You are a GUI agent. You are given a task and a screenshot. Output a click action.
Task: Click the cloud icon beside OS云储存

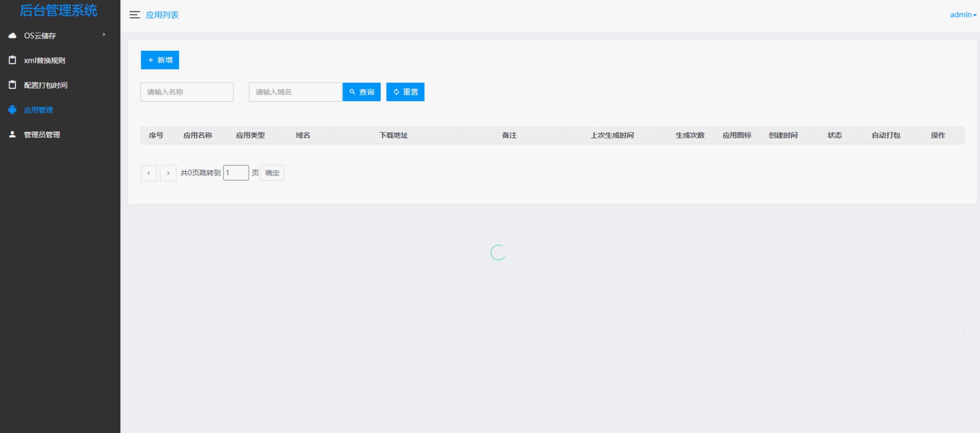click(x=12, y=36)
